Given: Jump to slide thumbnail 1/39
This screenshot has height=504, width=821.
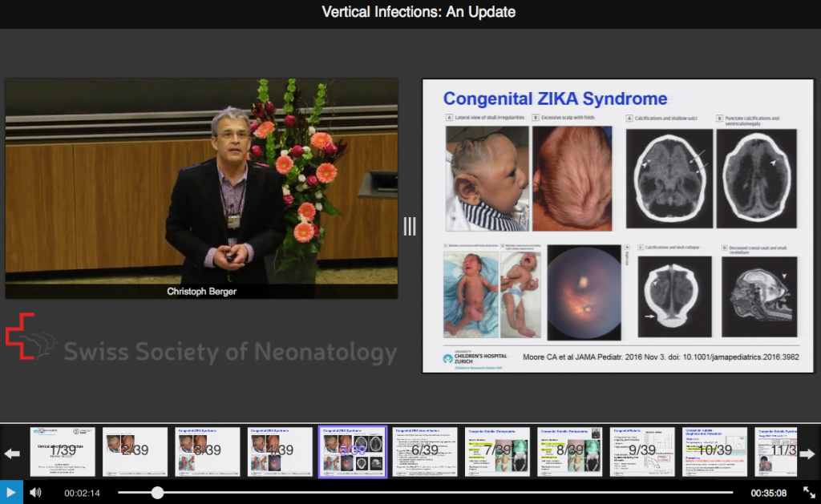Looking at the screenshot, I should pos(63,452).
